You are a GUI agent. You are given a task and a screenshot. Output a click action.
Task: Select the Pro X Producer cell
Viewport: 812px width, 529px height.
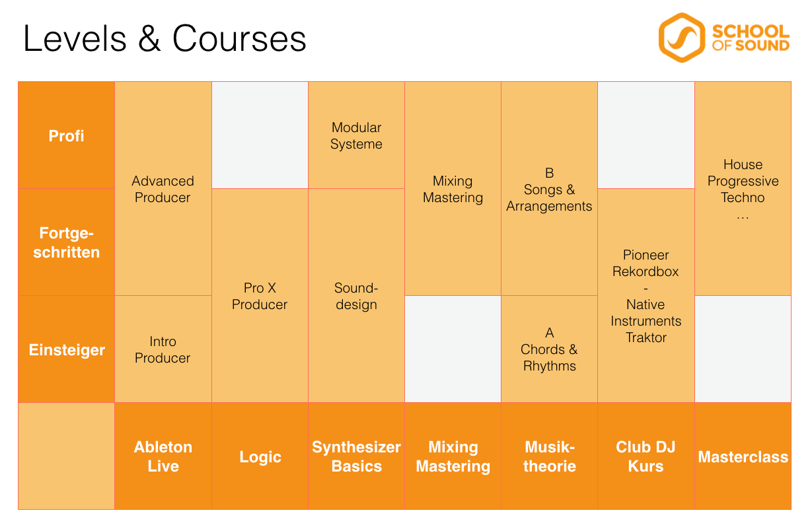pyautogui.click(x=260, y=296)
